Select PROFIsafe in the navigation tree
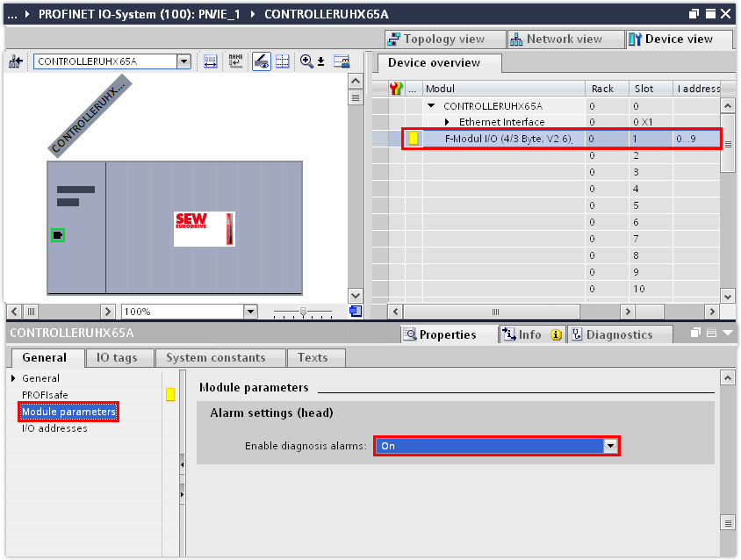This screenshot has width=741, height=560. 45,395
